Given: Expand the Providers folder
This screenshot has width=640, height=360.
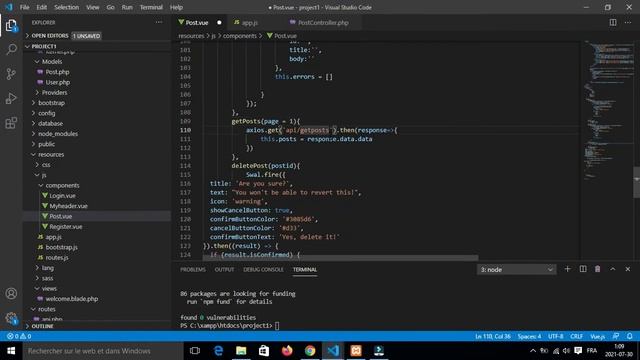Looking at the screenshot, I should click(x=54, y=93).
